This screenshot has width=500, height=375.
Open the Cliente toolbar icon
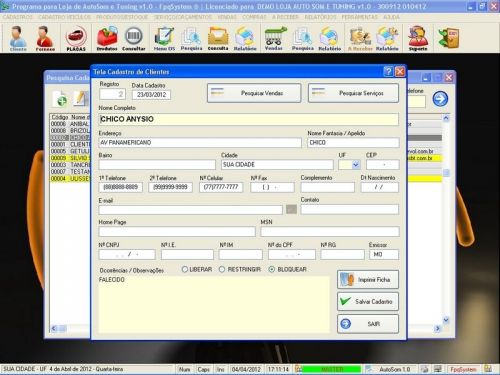pyautogui.click(x=18, y=38)
